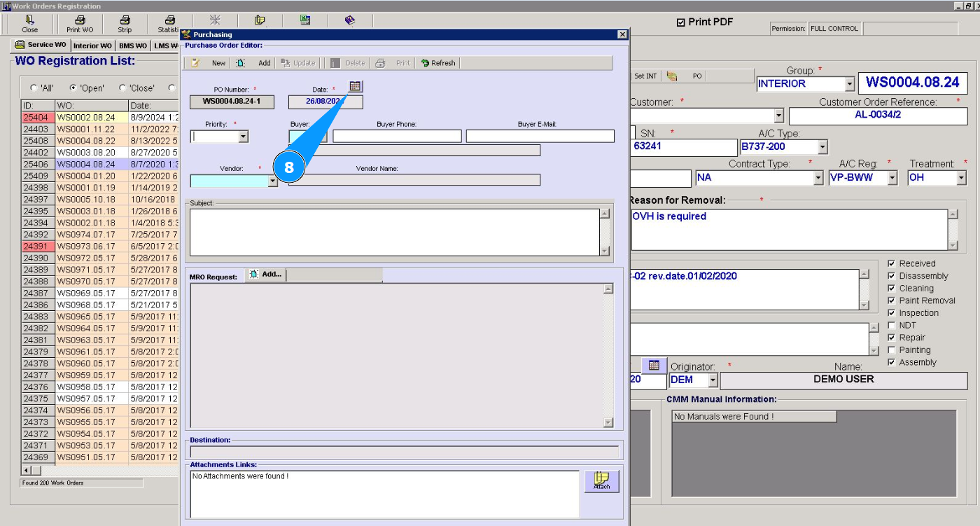Select the 'All' radio button
This screenshot has width=980, height=526.
point(34,88)
